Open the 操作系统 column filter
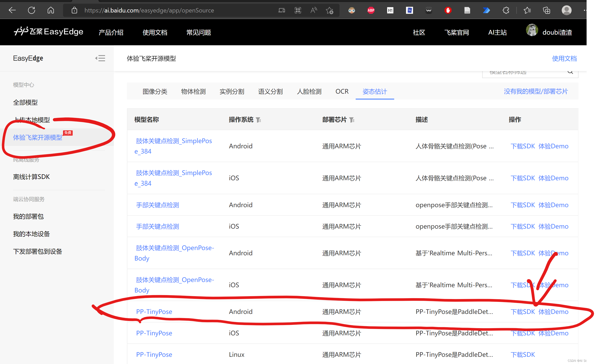The image size is (596, 364). point(258,120)
